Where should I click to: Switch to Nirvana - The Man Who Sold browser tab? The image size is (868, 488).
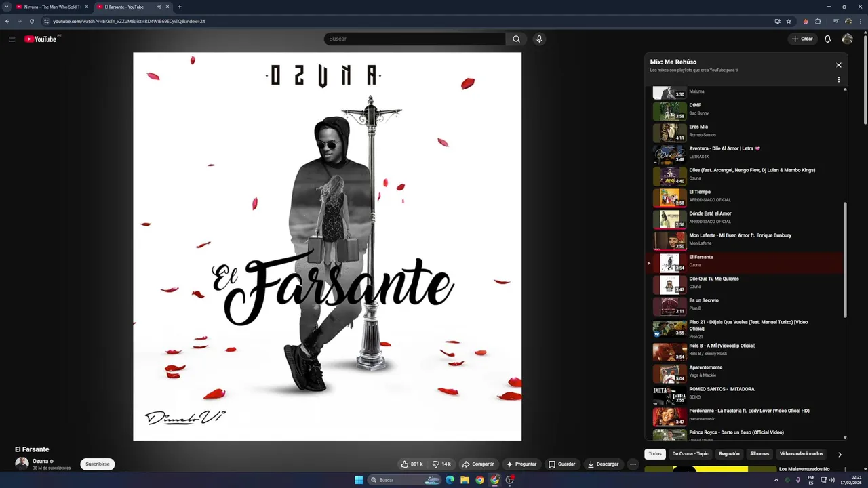pyautogui.click(x=52, y=7)
